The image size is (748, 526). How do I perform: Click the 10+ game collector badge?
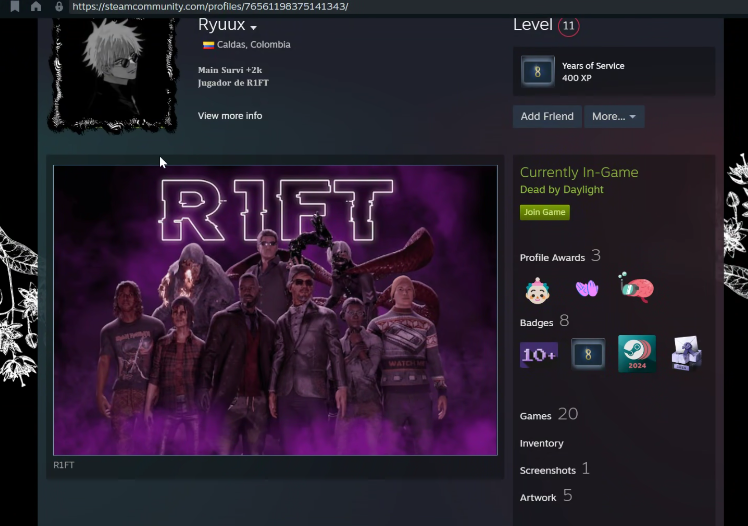(x=539, y=355)
